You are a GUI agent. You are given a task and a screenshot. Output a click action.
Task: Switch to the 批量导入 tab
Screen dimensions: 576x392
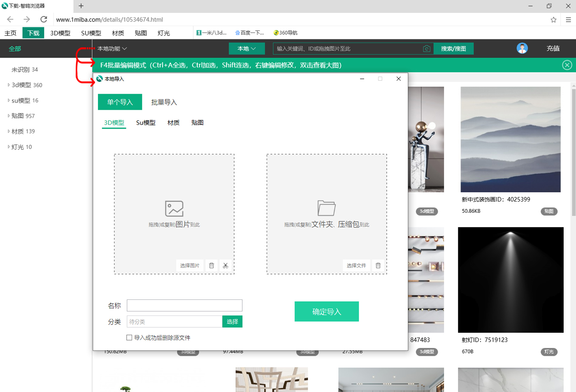click(x=164, y=102)
